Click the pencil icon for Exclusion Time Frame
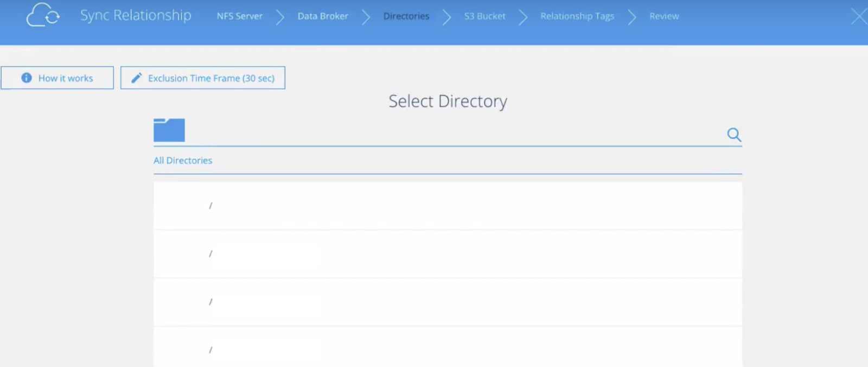 click(x=137, y=78)
